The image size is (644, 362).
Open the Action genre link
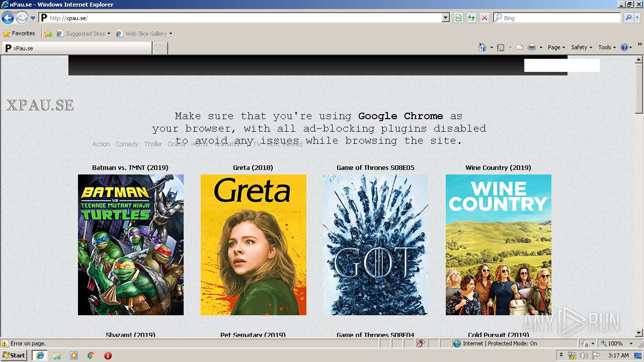101,144
